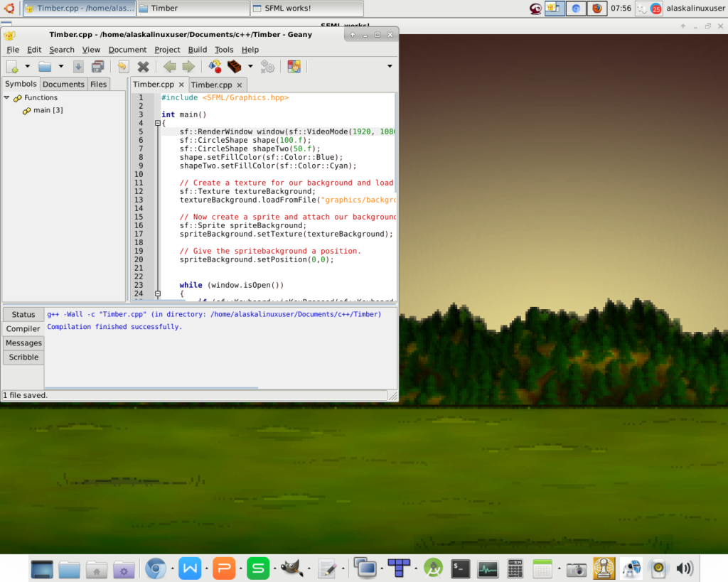Expand the Build button dropdown arrow
Viewport: 728px width, 582px height.
pyautogui.click(x=250, y=67)
